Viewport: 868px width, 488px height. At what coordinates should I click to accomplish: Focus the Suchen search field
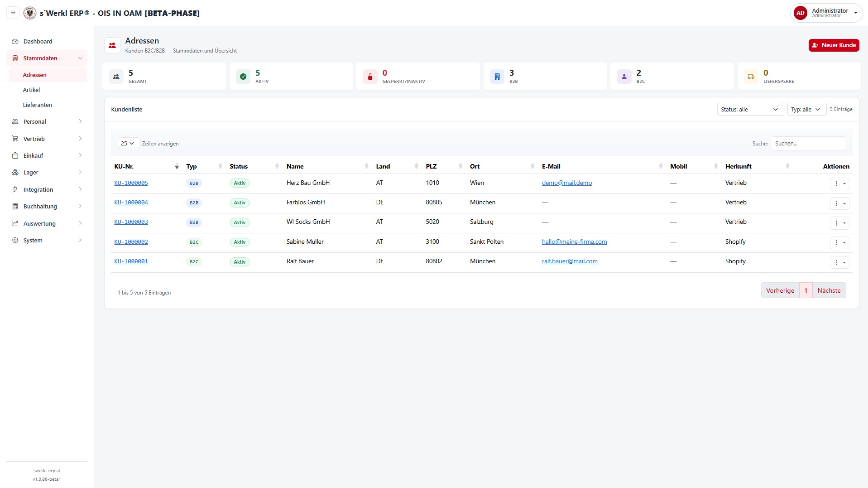click(x=808, y=143)
